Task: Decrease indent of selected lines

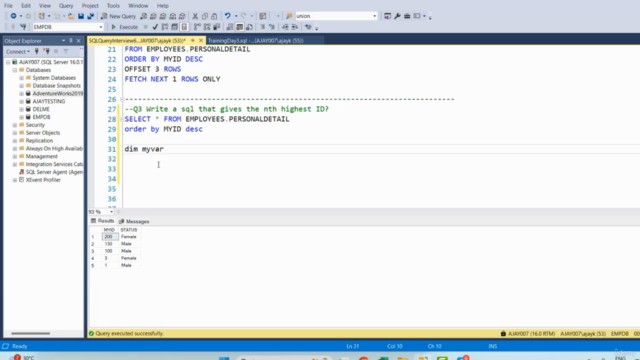Action: click(x=285, y=27)
